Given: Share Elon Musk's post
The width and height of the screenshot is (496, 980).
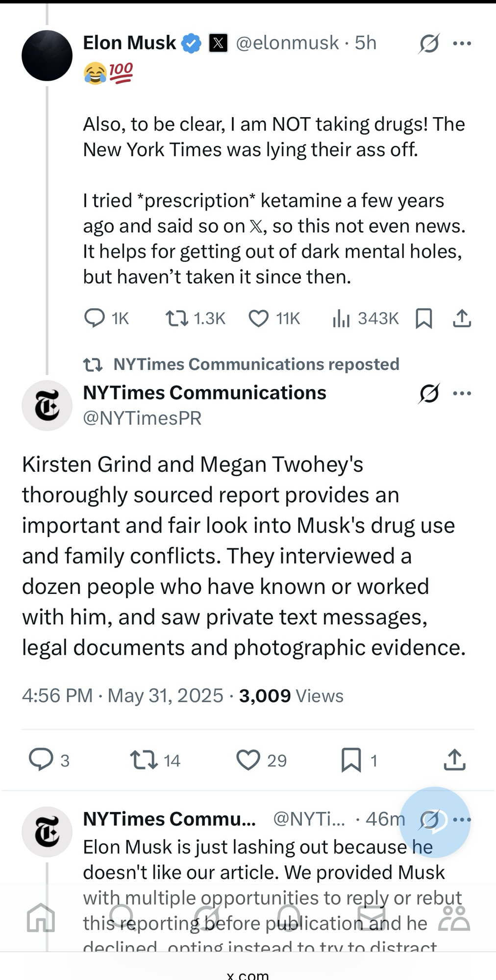Looking at the screenshot, I should click(462, 318).
